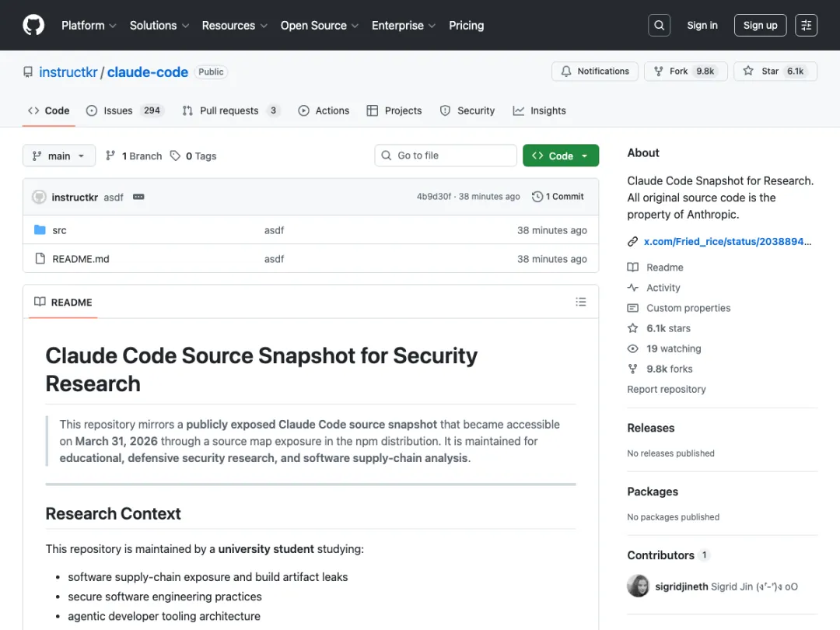This screenshot has height=630, width=840.
Task: Open the Pull requests tab
Action: (x=229, y=110)
